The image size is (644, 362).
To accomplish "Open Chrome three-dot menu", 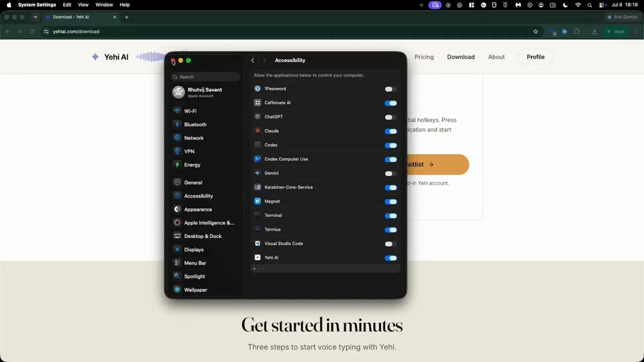I will tap(636, 31).
